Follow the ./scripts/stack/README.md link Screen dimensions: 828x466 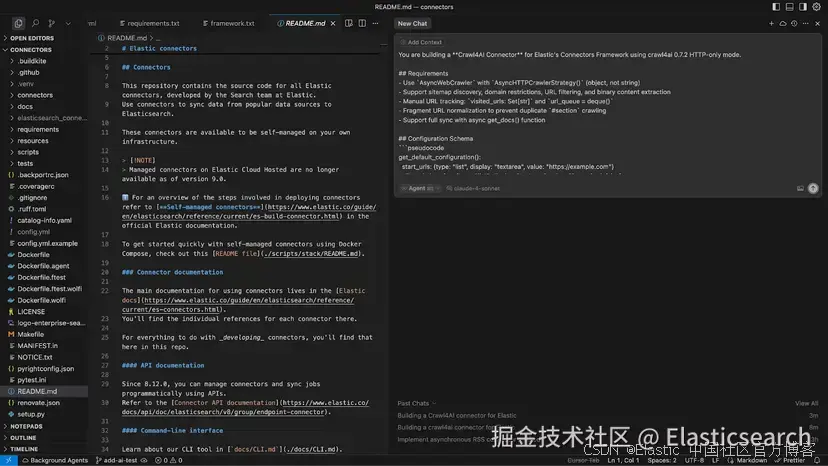(x=312, y=254)
